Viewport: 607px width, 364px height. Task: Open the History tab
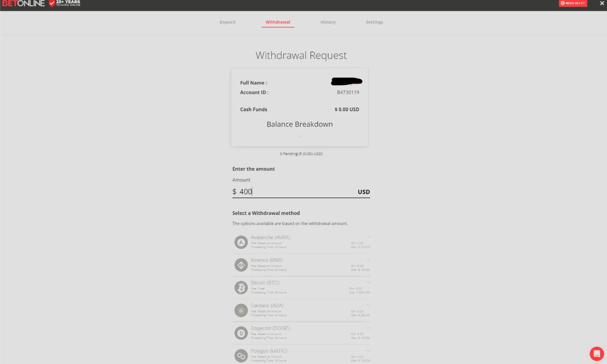click(328, 22)
